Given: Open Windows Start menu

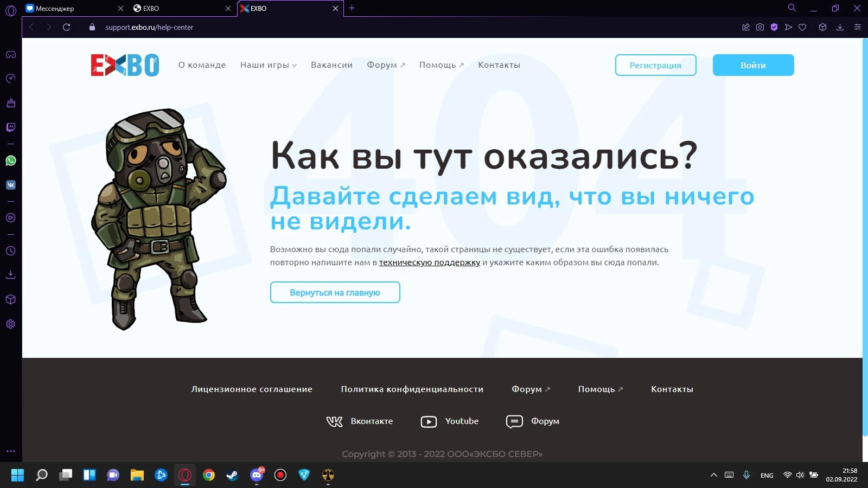Looking at the screenshot, I should [x=17, y=476].
